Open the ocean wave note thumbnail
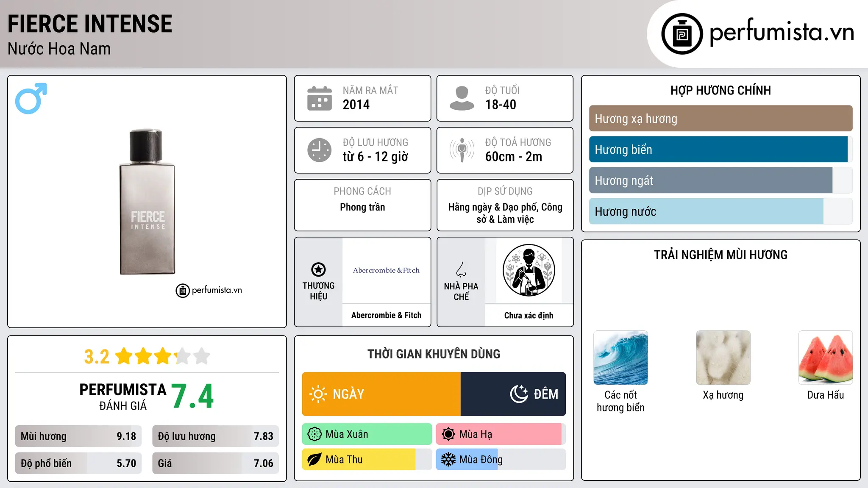This screenshot has height=488, width=868. click(620, 358)
